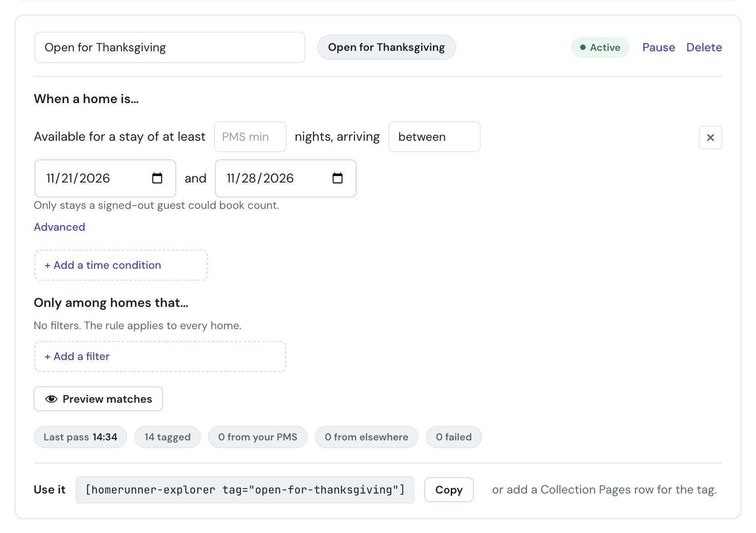Open the start date calendar picker icon
Viewport: 756px width, 533px height.
click(157, 178)
